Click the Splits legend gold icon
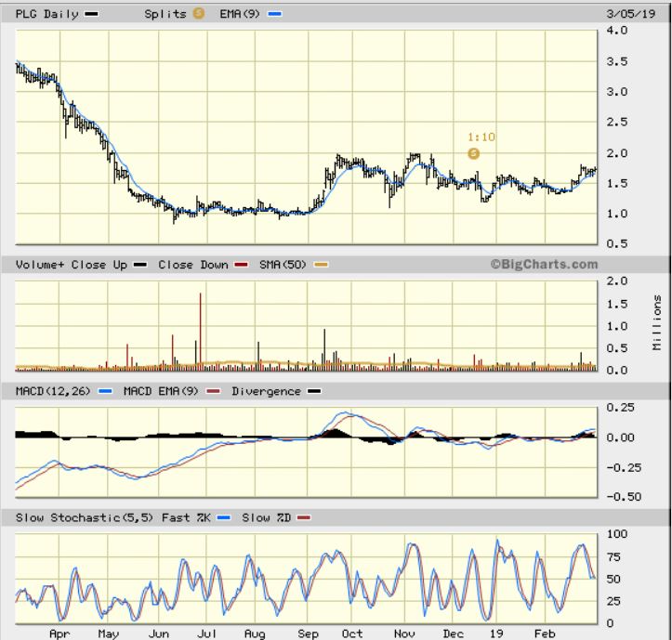Screen dimensions: 672x640 pyautogui.click(x=198, y=13)
